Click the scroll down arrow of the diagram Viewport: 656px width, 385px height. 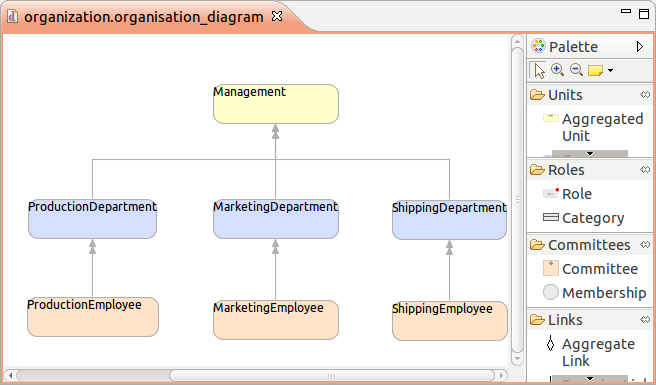click(x=518, y=359)
